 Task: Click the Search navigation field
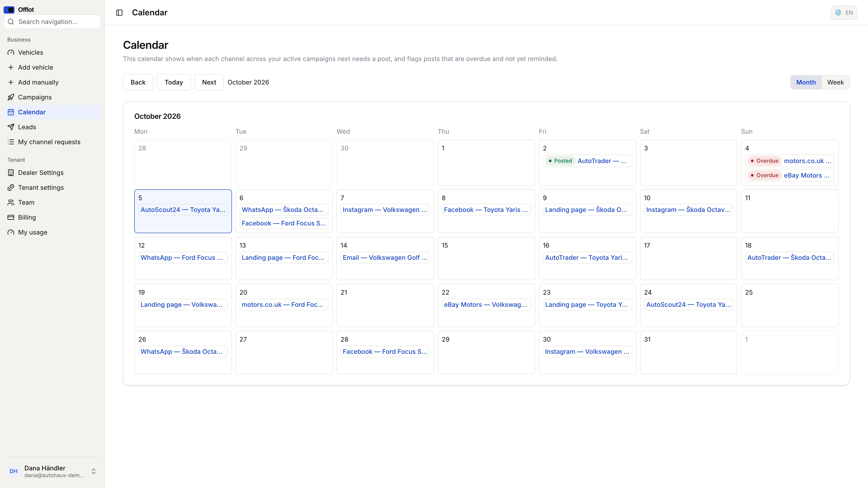tap(52, 22)
